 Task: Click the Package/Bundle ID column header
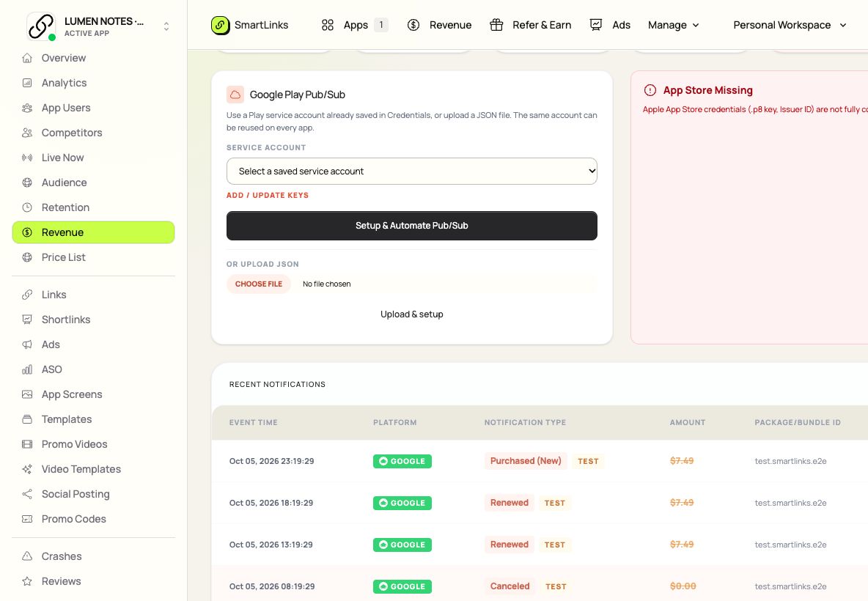[x=798, y=423]
